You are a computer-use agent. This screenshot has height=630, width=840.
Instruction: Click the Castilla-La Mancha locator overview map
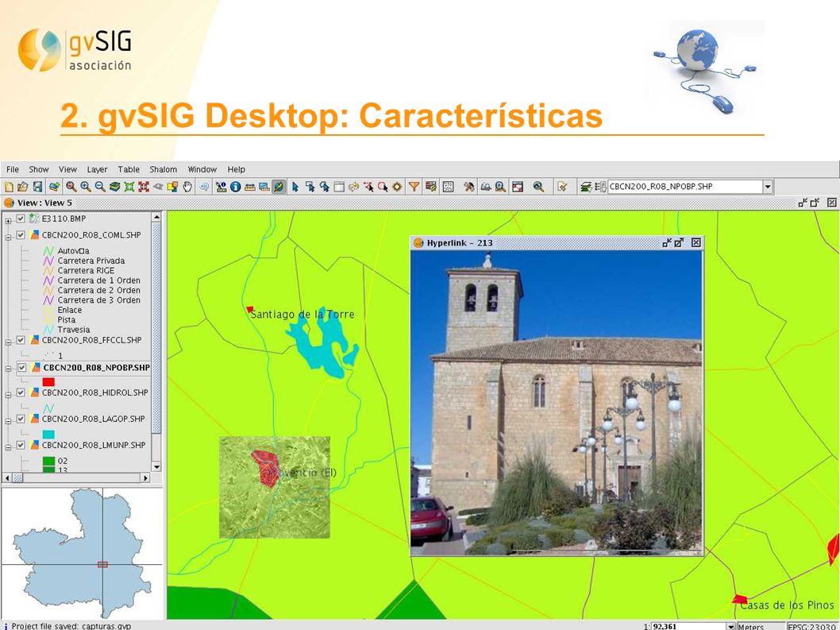82,553
